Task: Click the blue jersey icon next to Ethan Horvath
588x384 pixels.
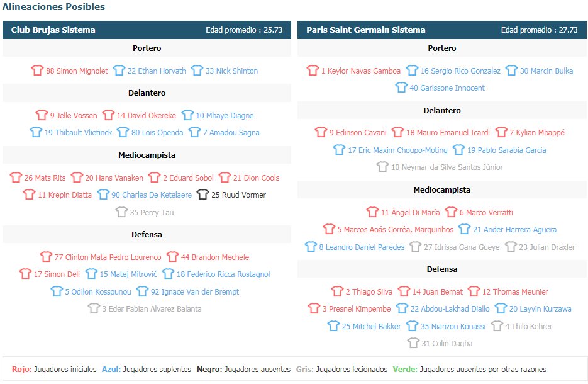Action: point(119,71)
